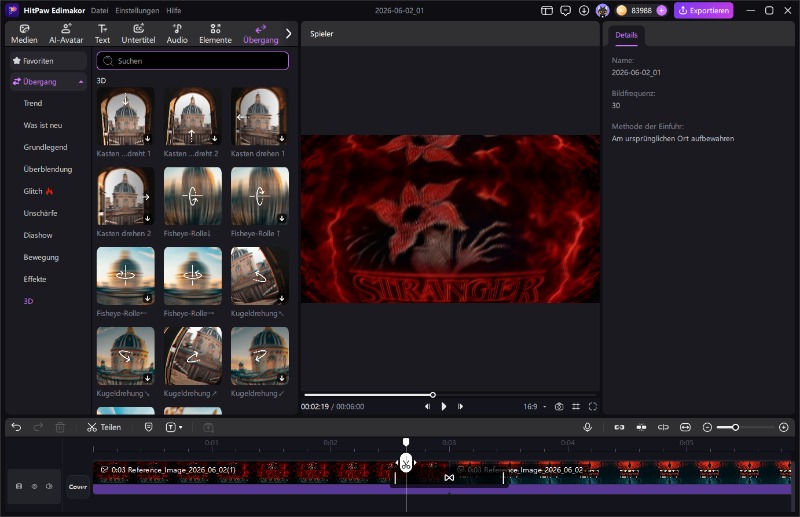Zoom in the timeline with plus

pos(784,427)
